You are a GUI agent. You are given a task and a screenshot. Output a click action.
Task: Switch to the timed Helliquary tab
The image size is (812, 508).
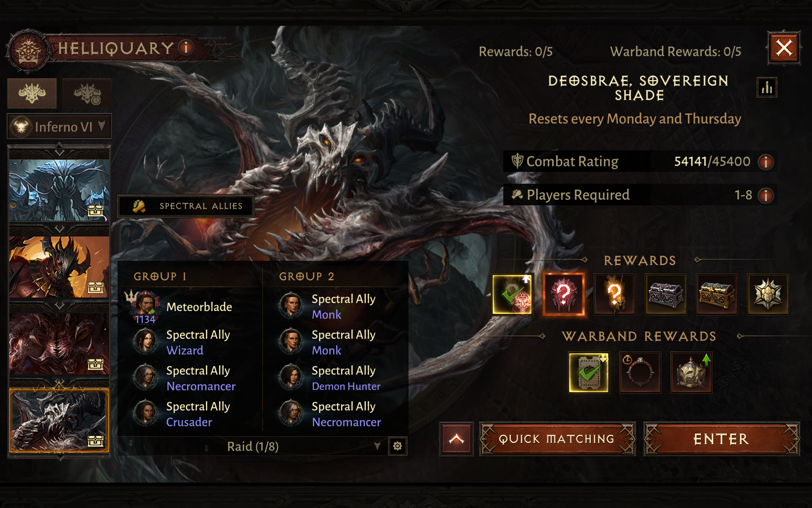pyautogui.click(x=87, y=93)
